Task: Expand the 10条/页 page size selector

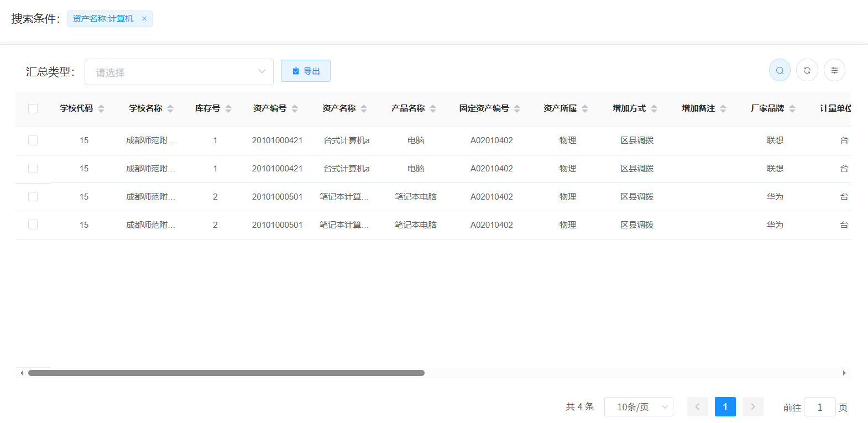Action: tap(639, 407)
